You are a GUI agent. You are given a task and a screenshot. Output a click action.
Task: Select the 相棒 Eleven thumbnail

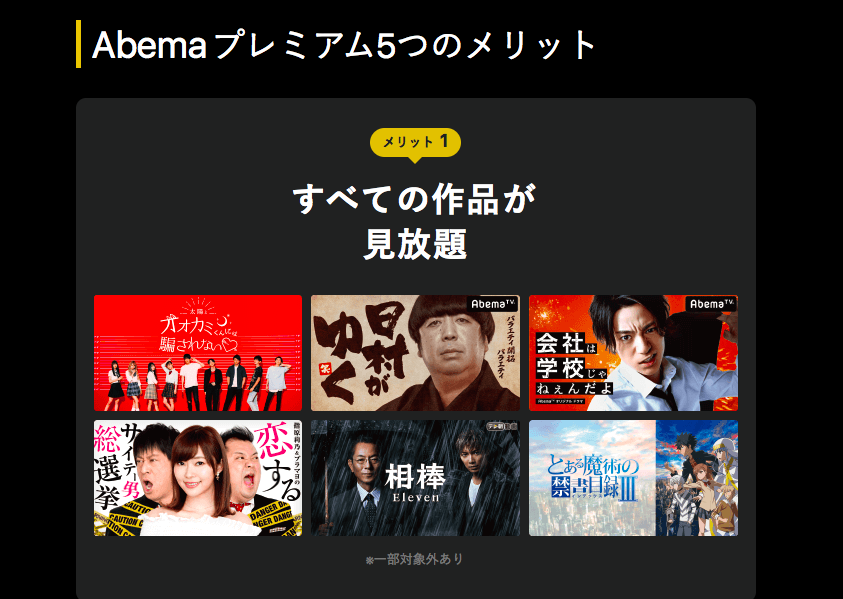415,478
